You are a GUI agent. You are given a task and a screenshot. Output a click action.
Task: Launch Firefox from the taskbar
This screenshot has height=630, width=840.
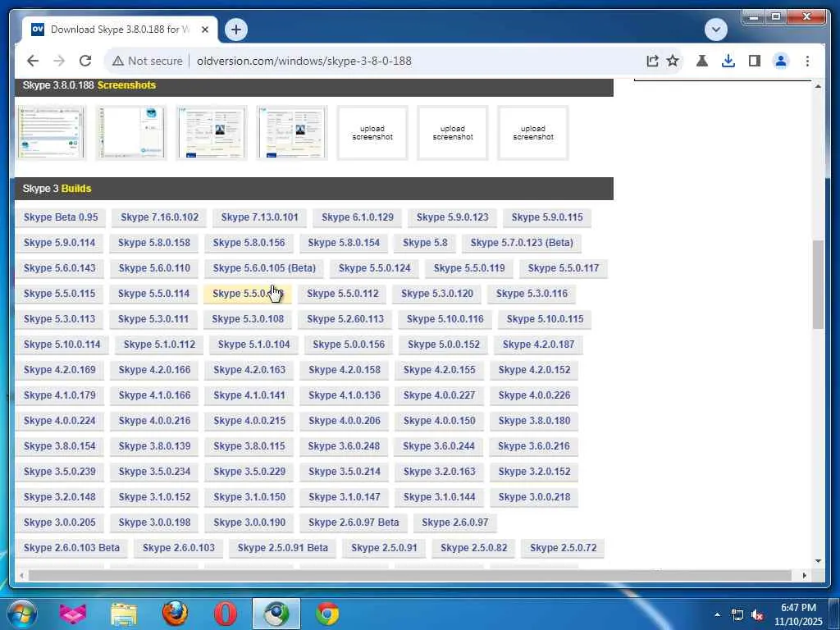[x=175, y=614]
